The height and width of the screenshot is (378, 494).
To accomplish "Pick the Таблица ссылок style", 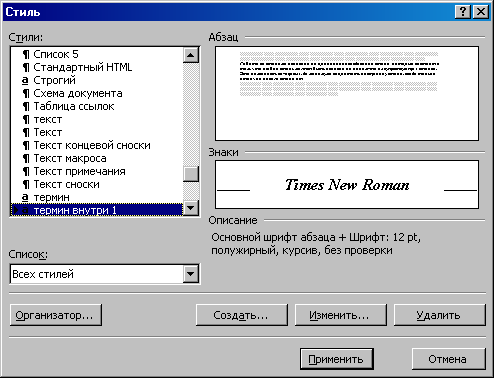I will [x=97, y=106].
